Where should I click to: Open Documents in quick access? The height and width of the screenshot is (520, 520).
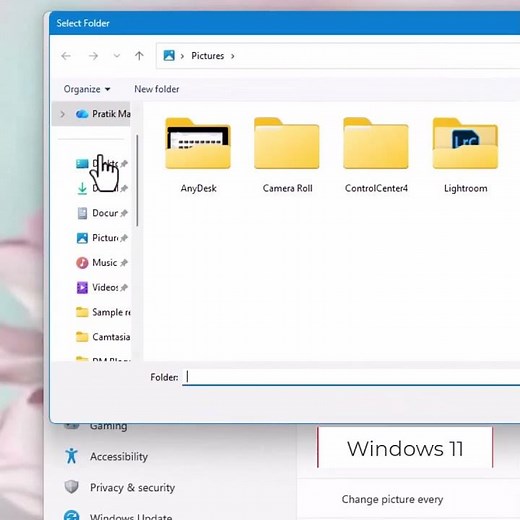point(102,213)
